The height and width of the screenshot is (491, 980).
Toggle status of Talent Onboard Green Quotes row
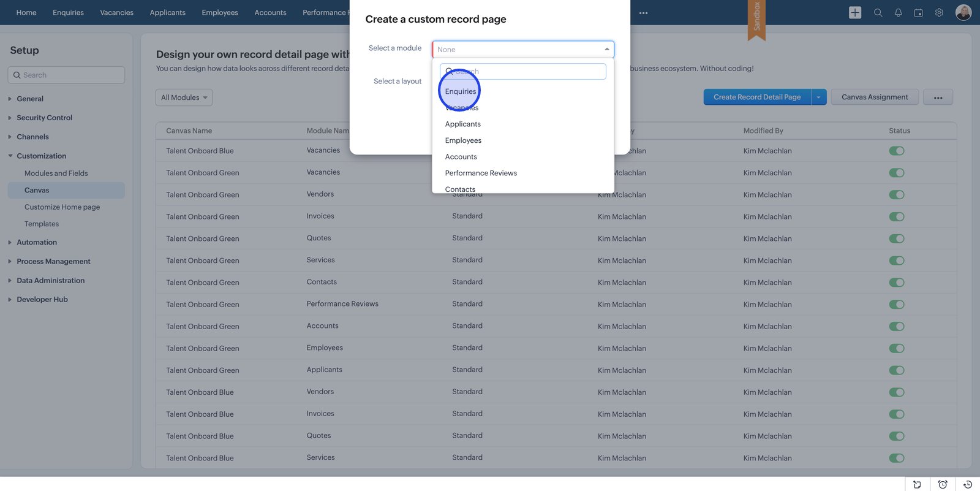tap(897, 238)
